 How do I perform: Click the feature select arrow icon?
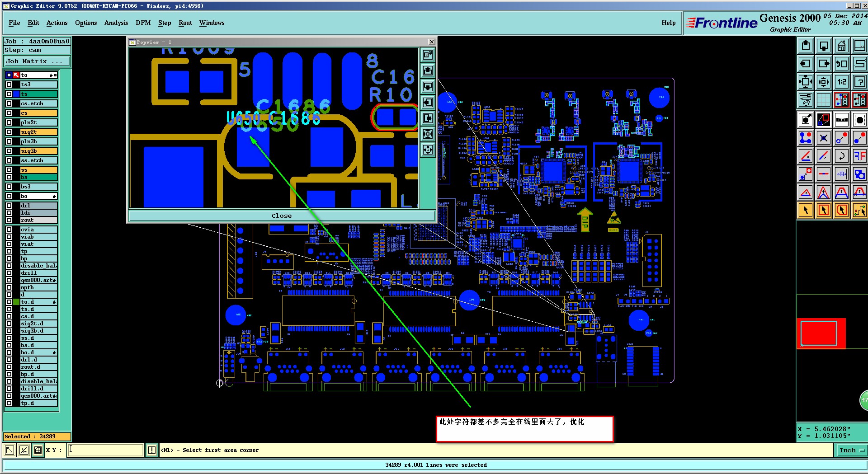pos(806,120)
